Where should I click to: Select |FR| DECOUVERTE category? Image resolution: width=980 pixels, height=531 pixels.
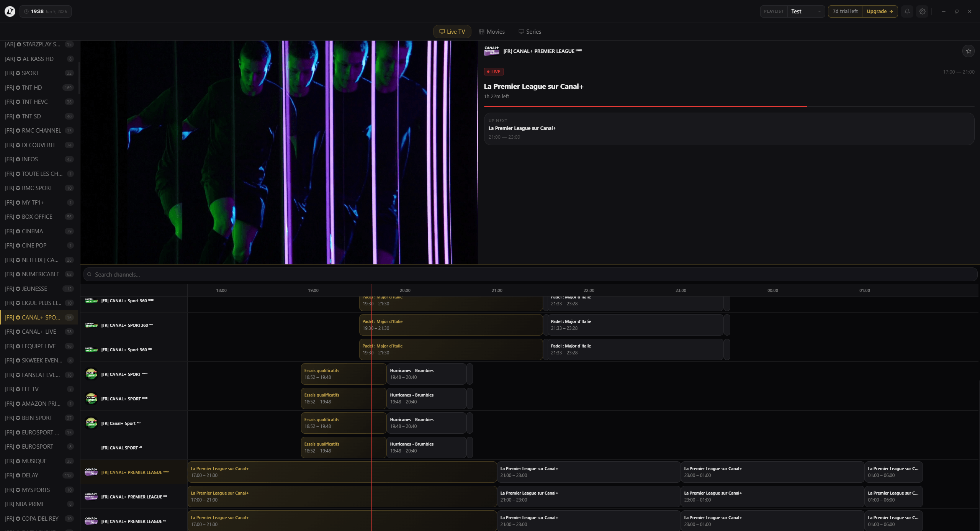pos(39,145)
